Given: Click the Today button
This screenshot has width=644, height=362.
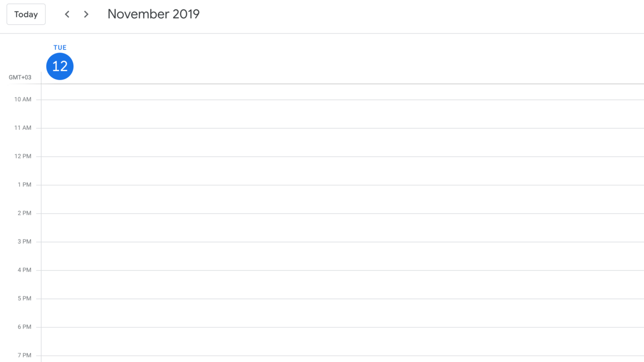Looking at the screenshot, I should 26,14.
